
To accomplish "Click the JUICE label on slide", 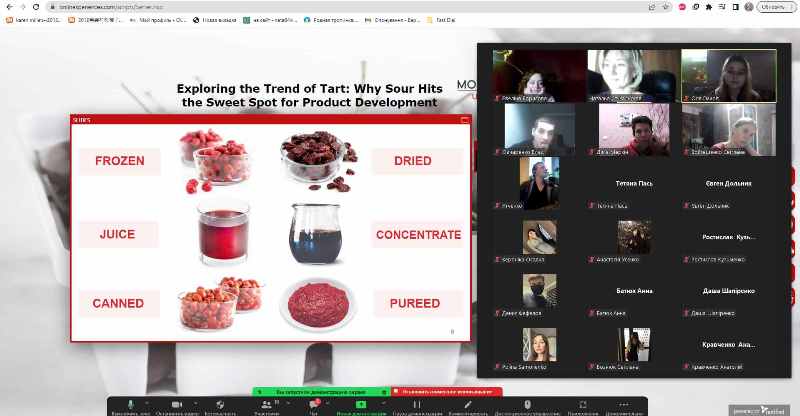I will pyautogui.click(x=117, y=234).
